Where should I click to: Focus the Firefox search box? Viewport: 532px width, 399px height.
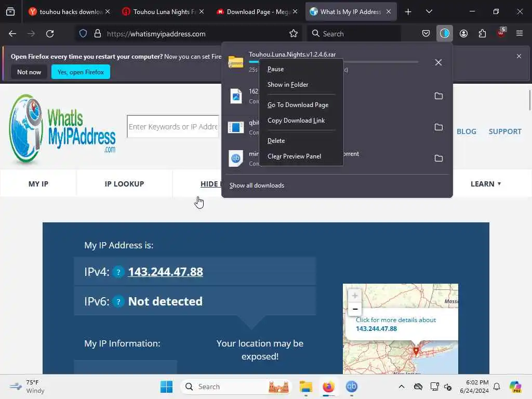point(354,34)
